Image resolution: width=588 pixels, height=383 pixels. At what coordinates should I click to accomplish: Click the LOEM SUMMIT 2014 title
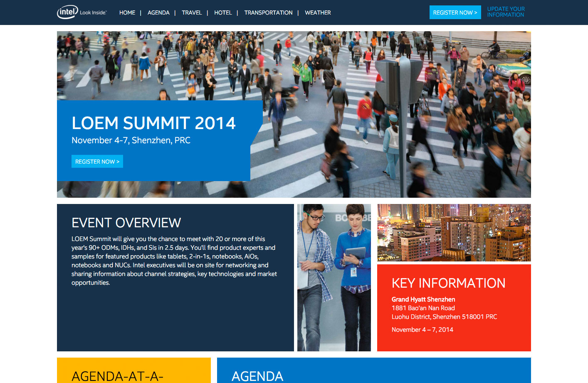pos(153,123)
